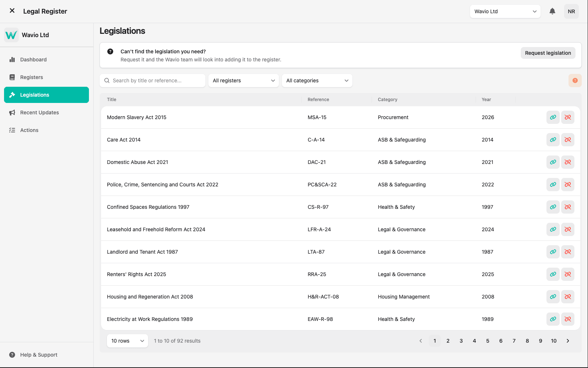Click the unlink icon for Landlord and Tenant Act 1987

click(568, 252)
